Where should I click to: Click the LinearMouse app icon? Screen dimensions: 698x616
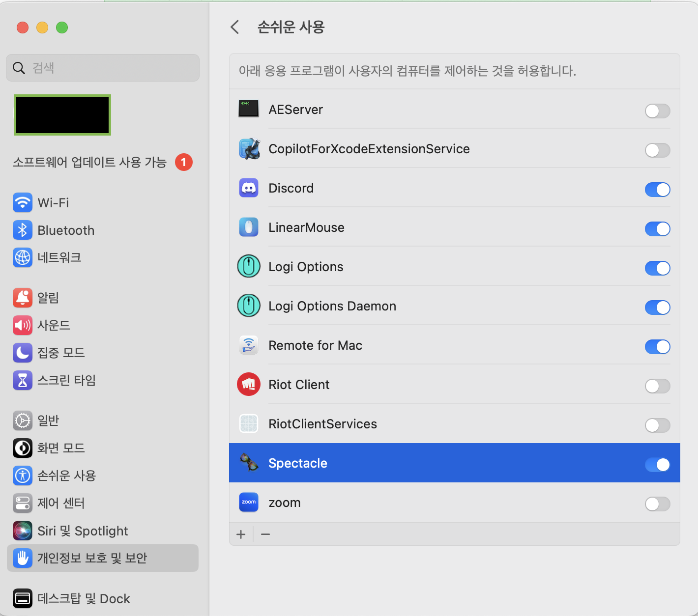point(249,227)
